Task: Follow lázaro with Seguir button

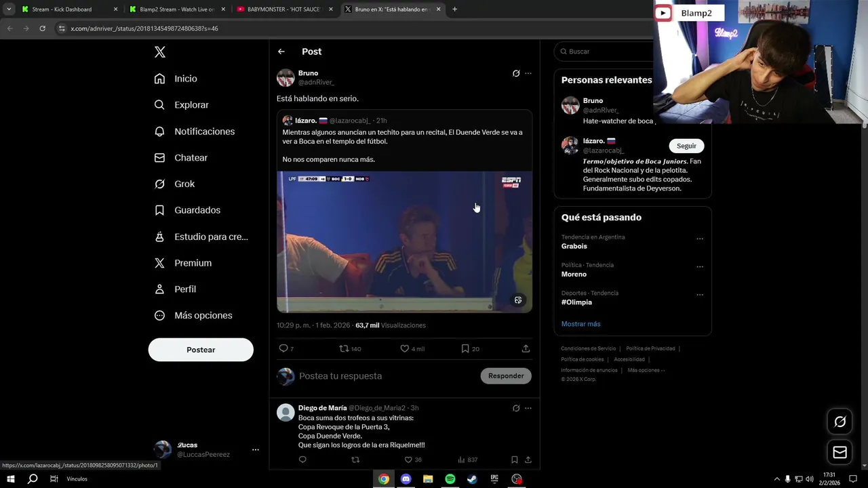Action: (x=686, y=146)
